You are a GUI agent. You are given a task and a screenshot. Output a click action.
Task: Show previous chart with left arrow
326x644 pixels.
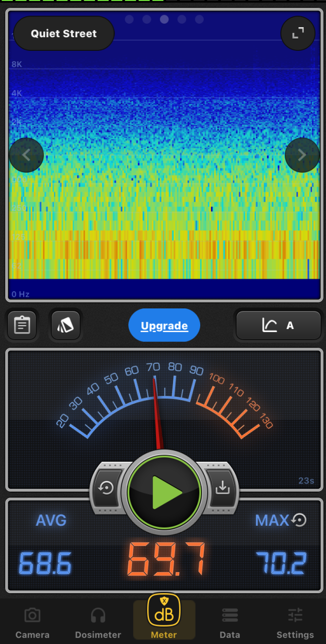26,155
